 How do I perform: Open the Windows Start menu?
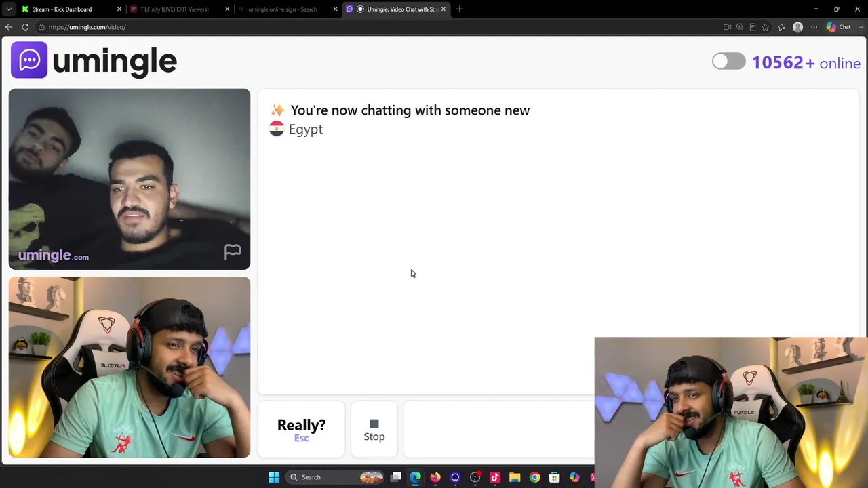(274, 477)
